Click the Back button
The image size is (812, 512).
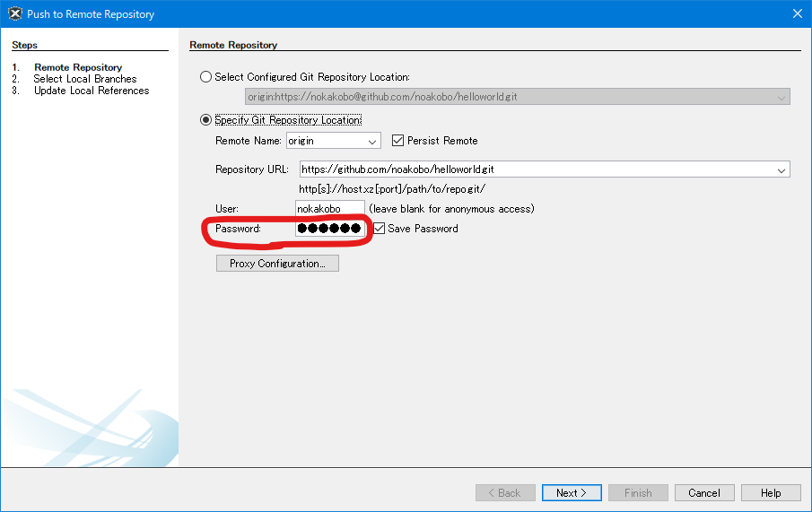[x=504, y=493]
